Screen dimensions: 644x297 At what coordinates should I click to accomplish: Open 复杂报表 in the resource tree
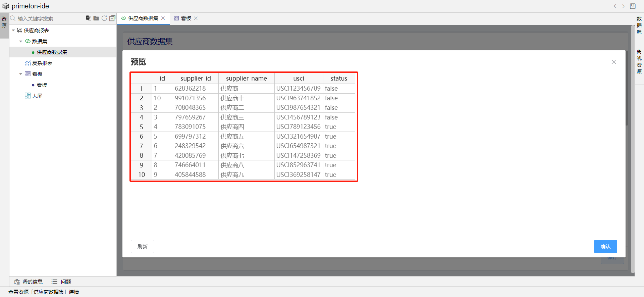pos(42,63)
